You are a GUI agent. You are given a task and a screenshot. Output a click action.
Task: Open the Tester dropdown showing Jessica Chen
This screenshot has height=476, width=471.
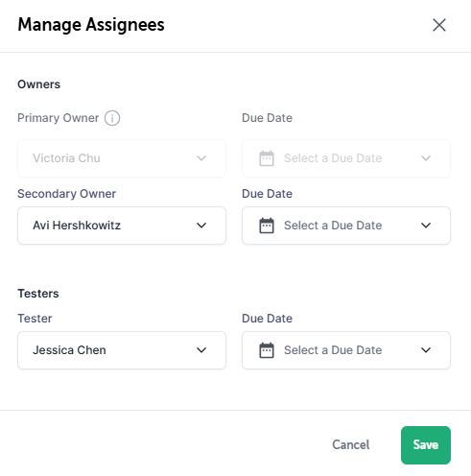click(122, 350)
